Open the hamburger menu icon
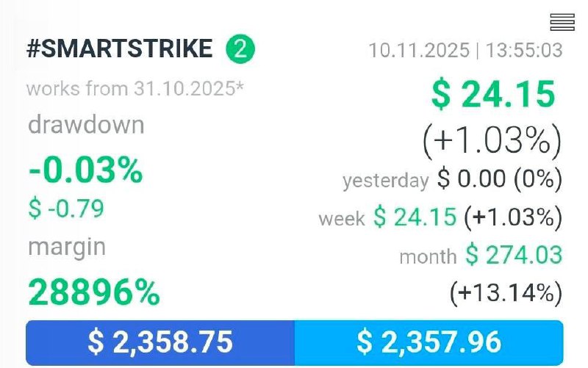 tap(562, 22)
